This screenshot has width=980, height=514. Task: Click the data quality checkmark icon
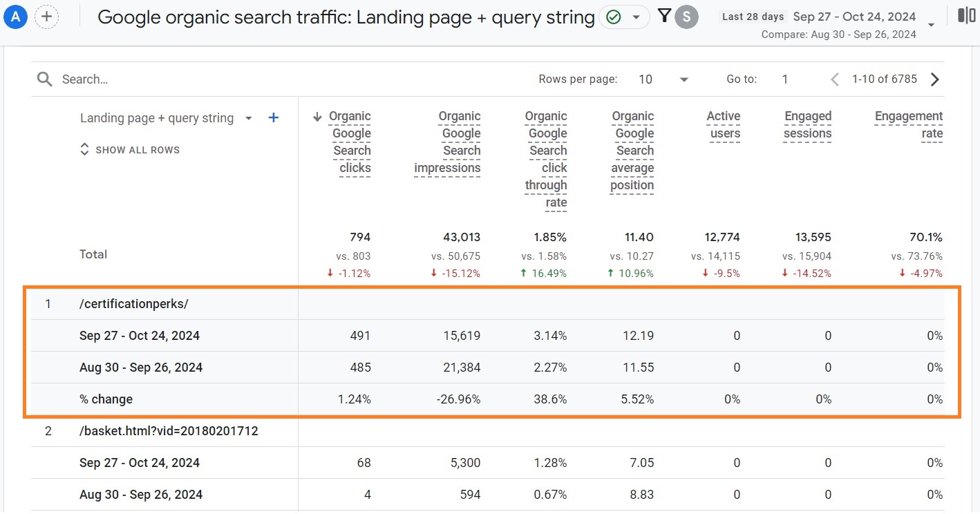614,17
